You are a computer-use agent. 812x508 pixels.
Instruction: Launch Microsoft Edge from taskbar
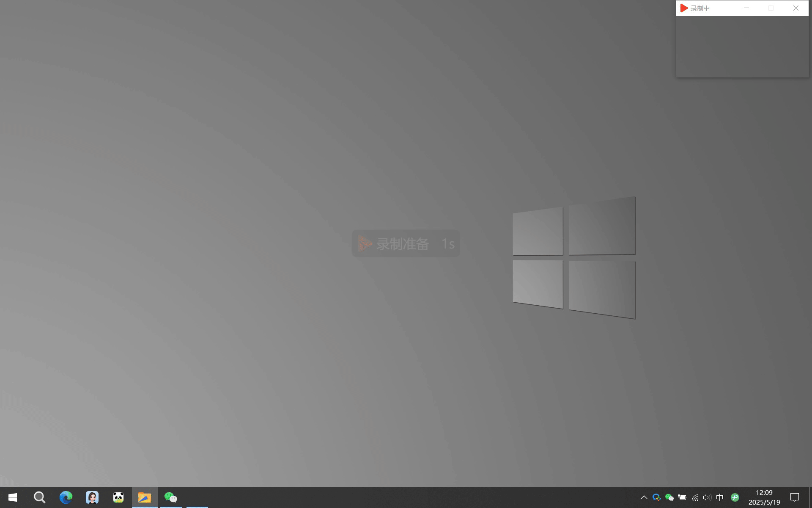(66, 497)
